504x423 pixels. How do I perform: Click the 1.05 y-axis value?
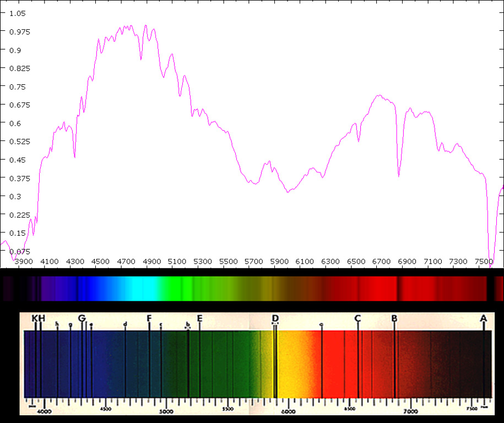(18, 14)
